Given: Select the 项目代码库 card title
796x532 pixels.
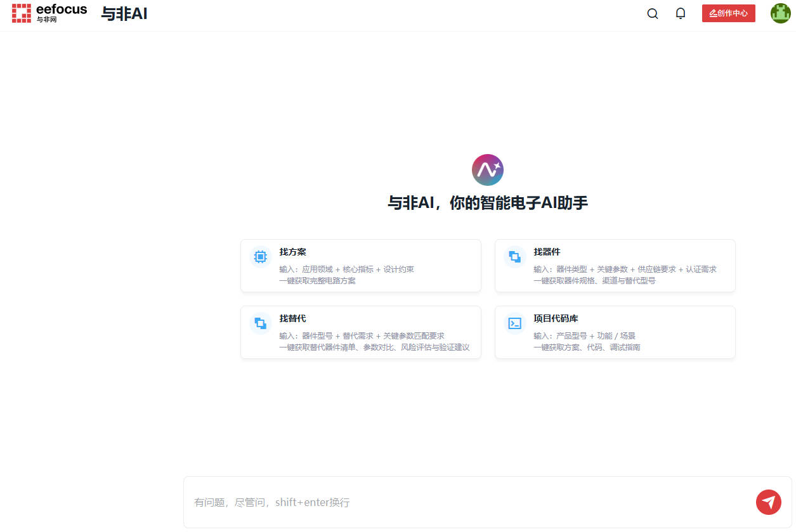Looking at the screenshot, I should tap(556, 318).
